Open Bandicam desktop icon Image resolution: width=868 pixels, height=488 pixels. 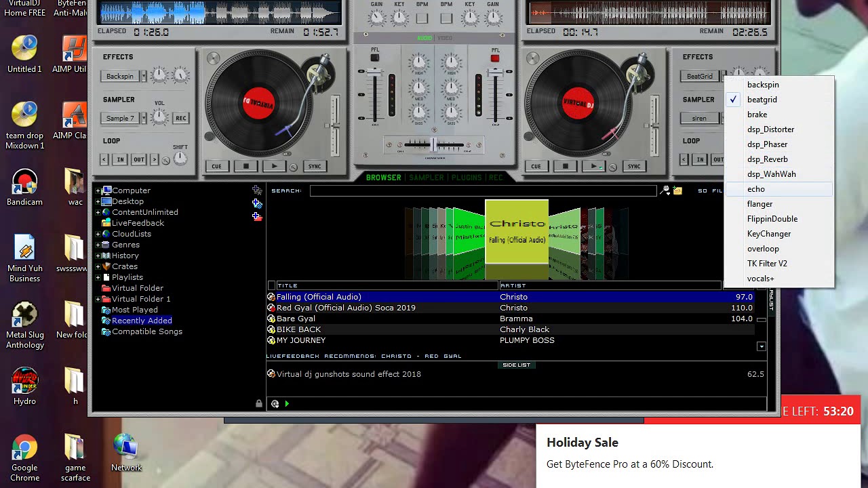24,188
